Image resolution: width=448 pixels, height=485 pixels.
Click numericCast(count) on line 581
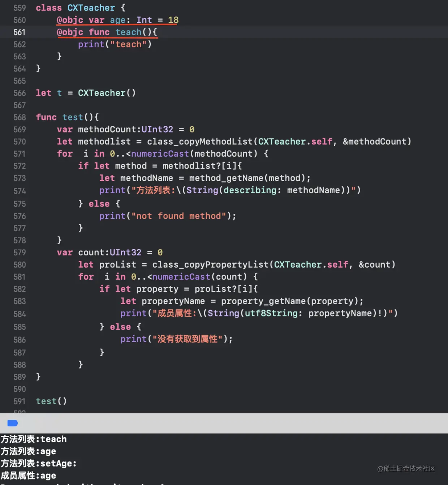click(199, 277)
